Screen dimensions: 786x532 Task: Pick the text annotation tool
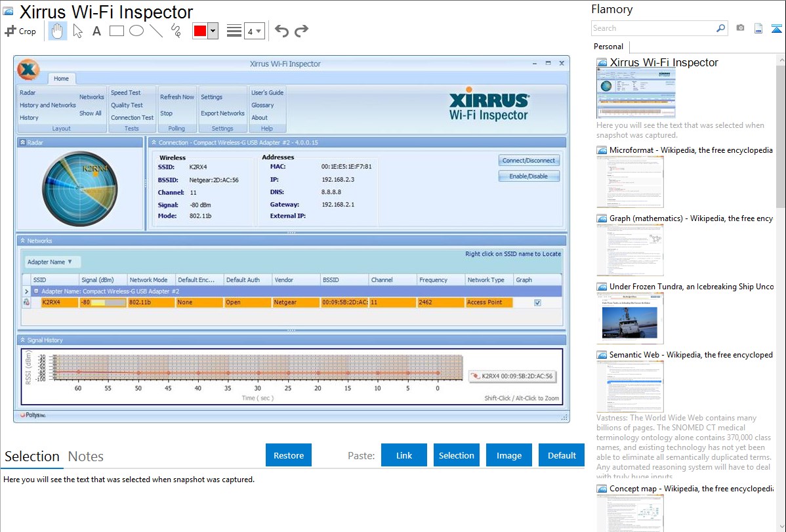[x=96, y=31]
